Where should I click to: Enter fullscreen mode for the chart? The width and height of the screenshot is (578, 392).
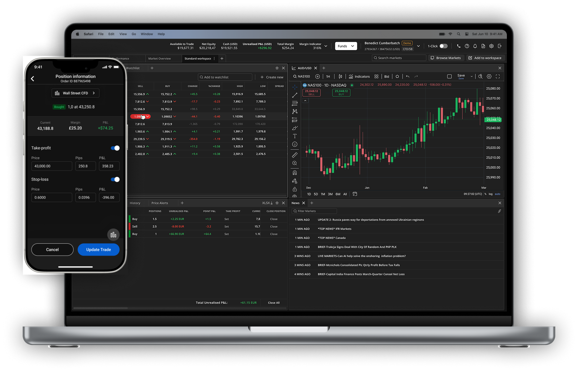click(498, 77)
